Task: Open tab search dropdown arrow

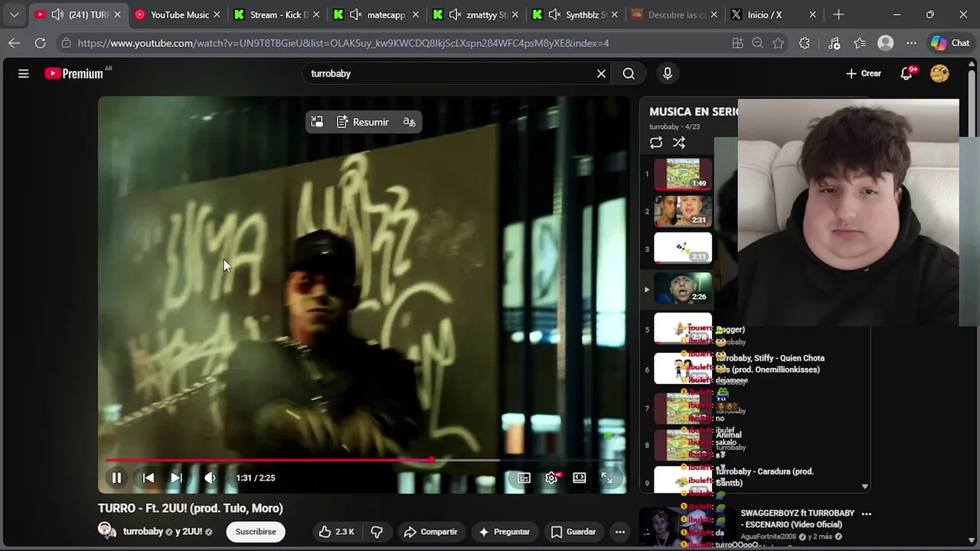Action: [x=14, y=15]
